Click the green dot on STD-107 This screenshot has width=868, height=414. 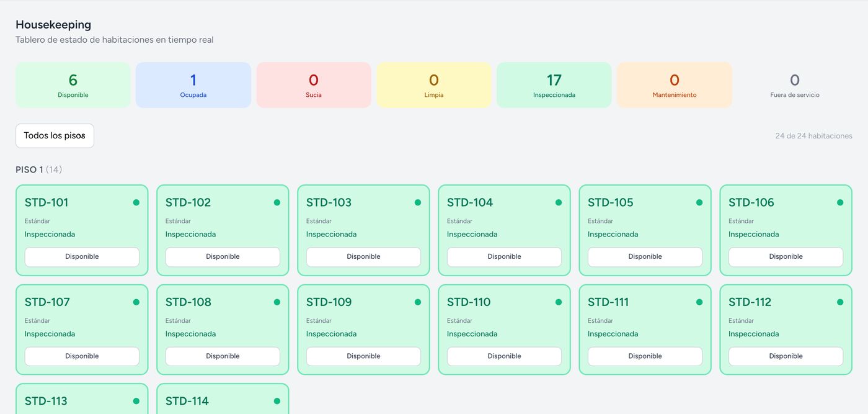point(136,302)
